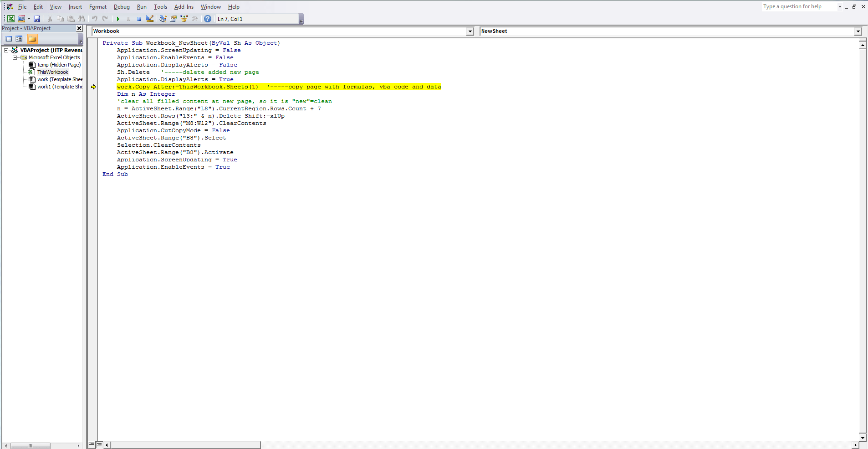
Task: Select ThisWorkbook in project tree
Action: 53,72
